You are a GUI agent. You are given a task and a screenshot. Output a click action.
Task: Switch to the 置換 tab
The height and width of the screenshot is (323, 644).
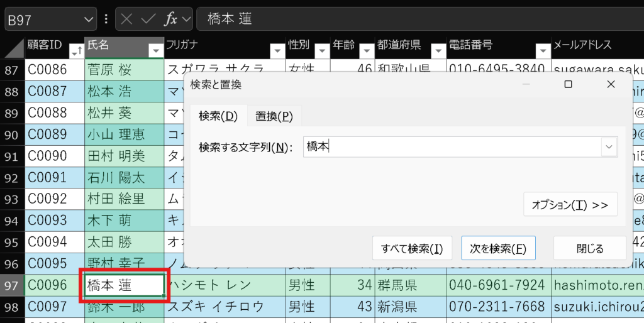coord(274,116)
